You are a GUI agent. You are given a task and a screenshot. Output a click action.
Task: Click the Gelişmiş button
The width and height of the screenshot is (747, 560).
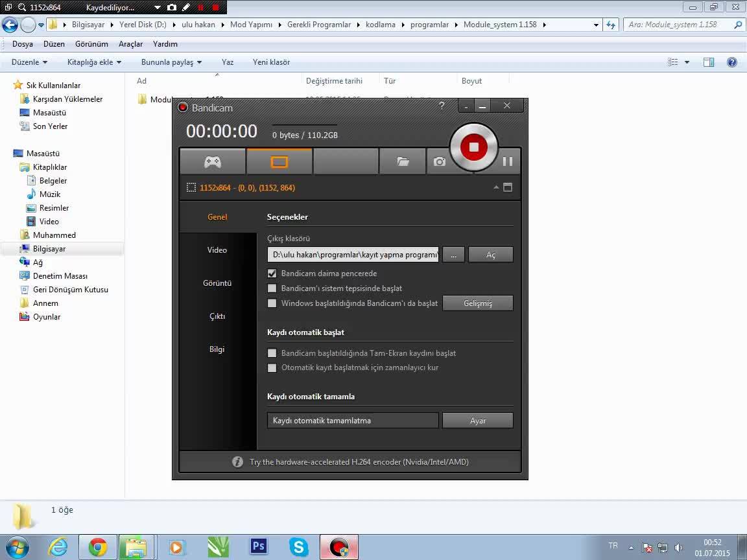(478, 303)
